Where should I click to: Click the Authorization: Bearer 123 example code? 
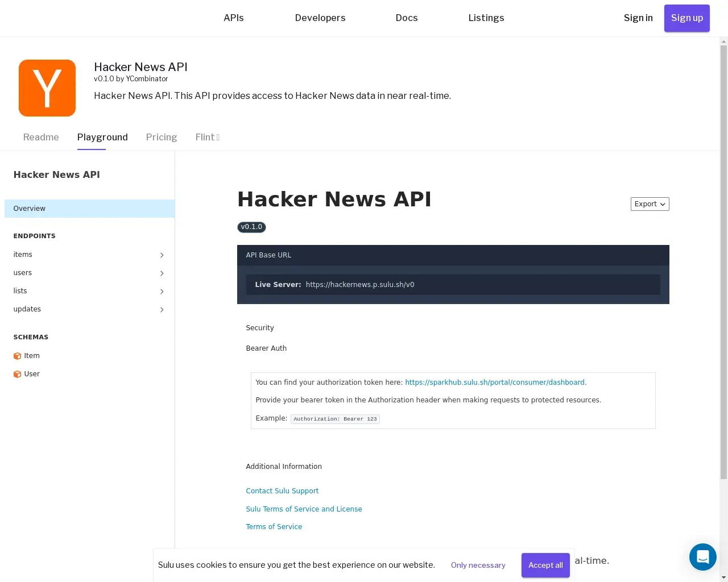[335, 419]
